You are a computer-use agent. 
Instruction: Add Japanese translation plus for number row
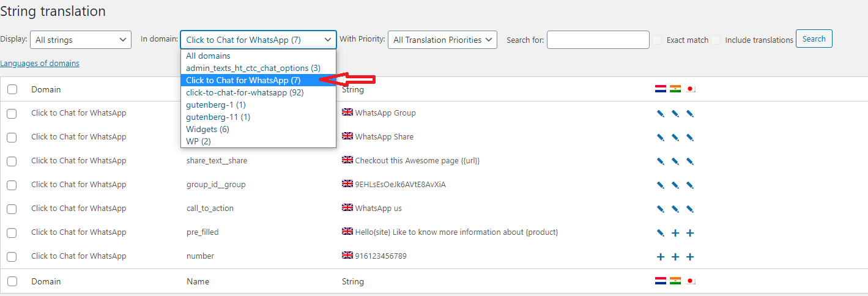[x=690, y=257]
